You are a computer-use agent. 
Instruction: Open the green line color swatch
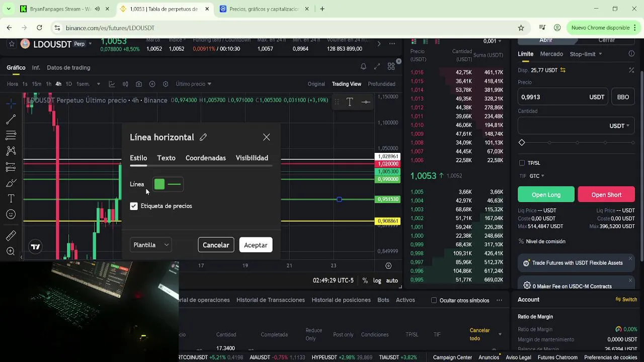click(x=159, y=185)
